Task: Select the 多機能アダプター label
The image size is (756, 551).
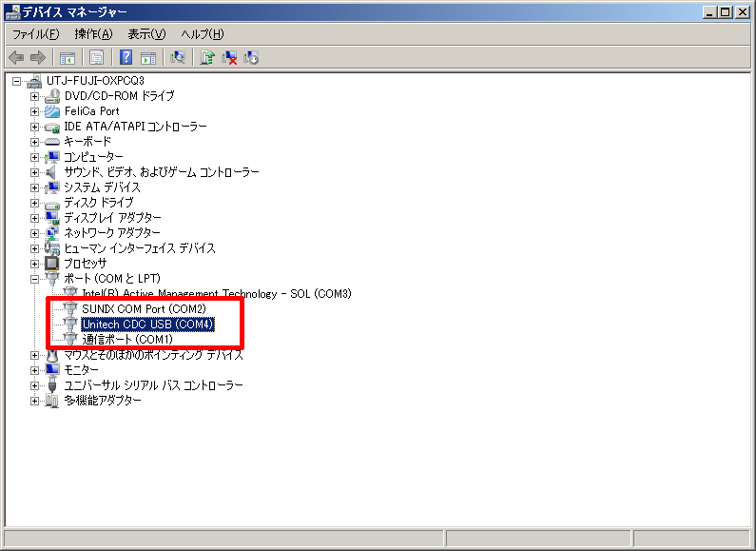Action: tap(103, 401)
